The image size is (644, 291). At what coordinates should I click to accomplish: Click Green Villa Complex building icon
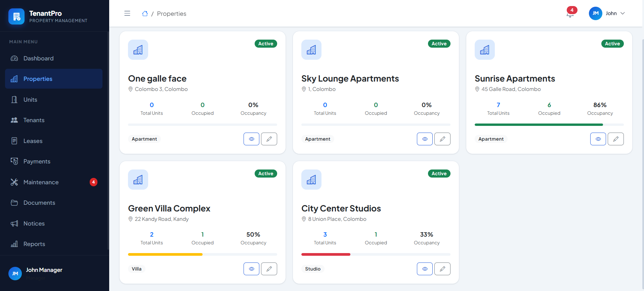point(138,180)
